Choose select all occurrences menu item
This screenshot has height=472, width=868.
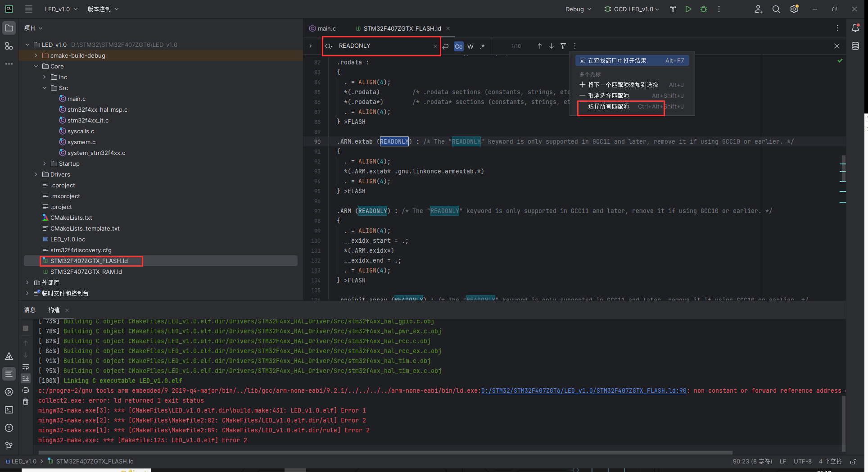(x=632, y=106)
